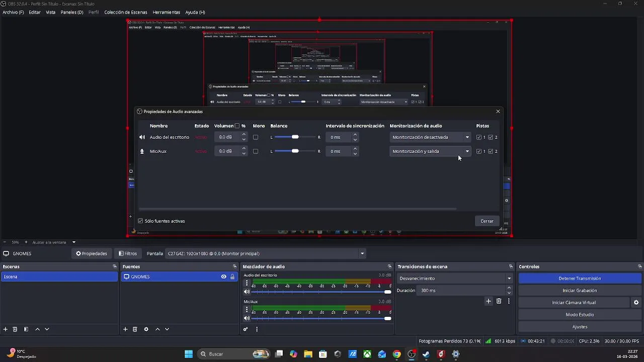Screen dimensions: 644x362
Task: Open monitoring dropdown for Audio del escritorio
Action: pos(430,137)
